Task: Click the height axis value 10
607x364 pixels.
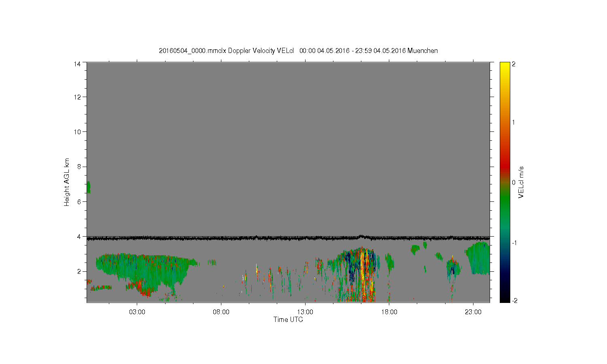Action: tap(77, 131)
